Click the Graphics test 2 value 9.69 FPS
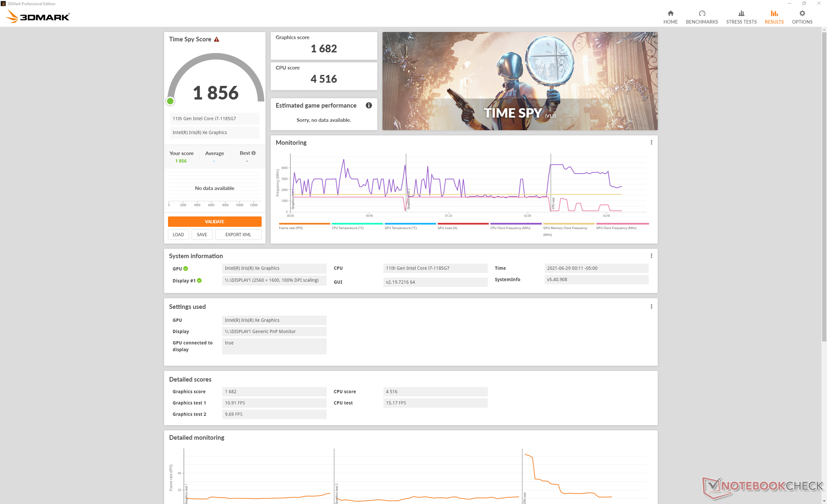Image resolution: width=827 pixels, height=504 pixels. (x=274, y=414)
